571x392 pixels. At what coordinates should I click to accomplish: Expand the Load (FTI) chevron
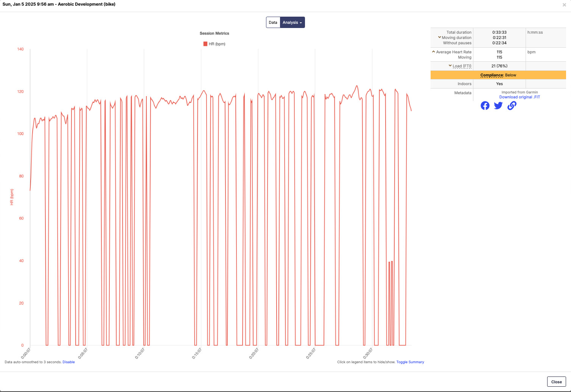[x=450, y=65]
